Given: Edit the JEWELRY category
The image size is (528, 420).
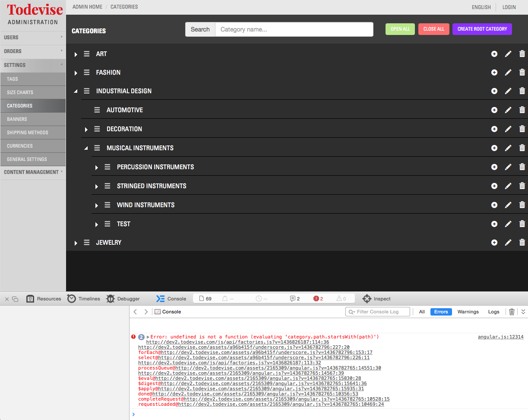Looking at the screenshot, I should pos(508,243).
